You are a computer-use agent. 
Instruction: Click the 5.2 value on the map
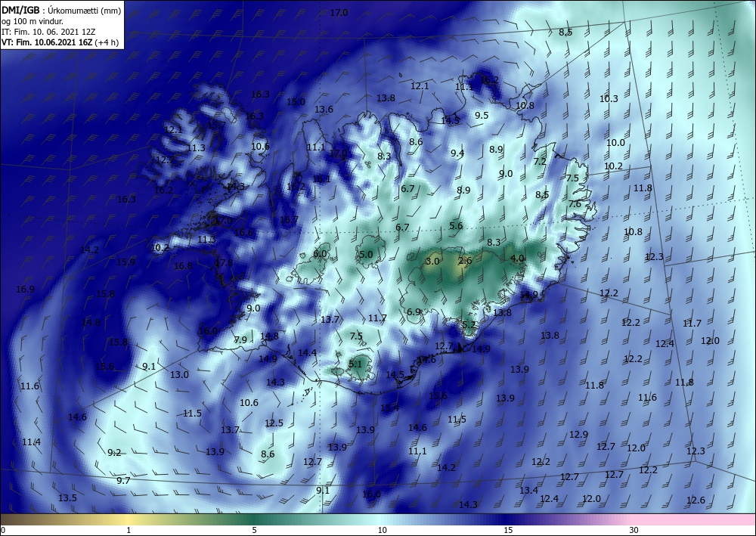pyautogui.click(x=469, y=325)
